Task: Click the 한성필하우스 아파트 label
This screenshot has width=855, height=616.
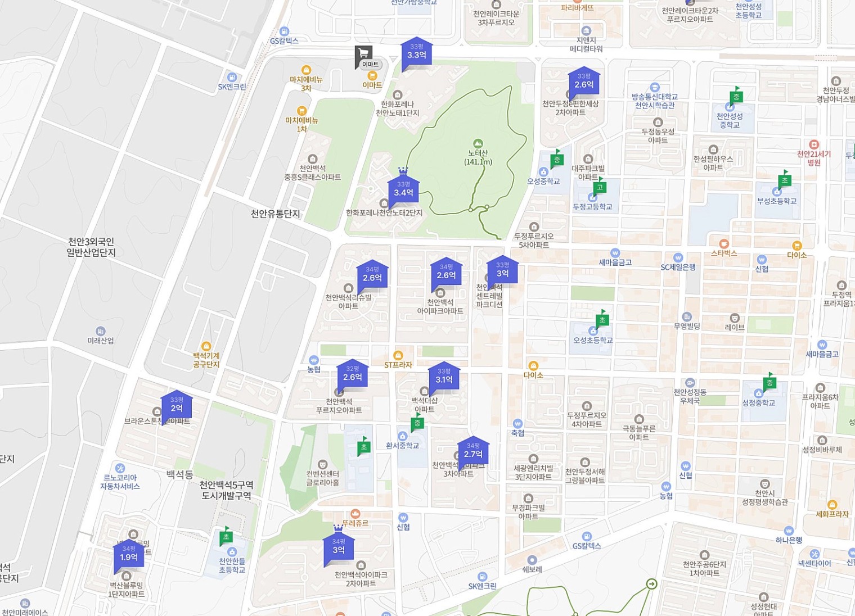Action: tap(713, 164)
